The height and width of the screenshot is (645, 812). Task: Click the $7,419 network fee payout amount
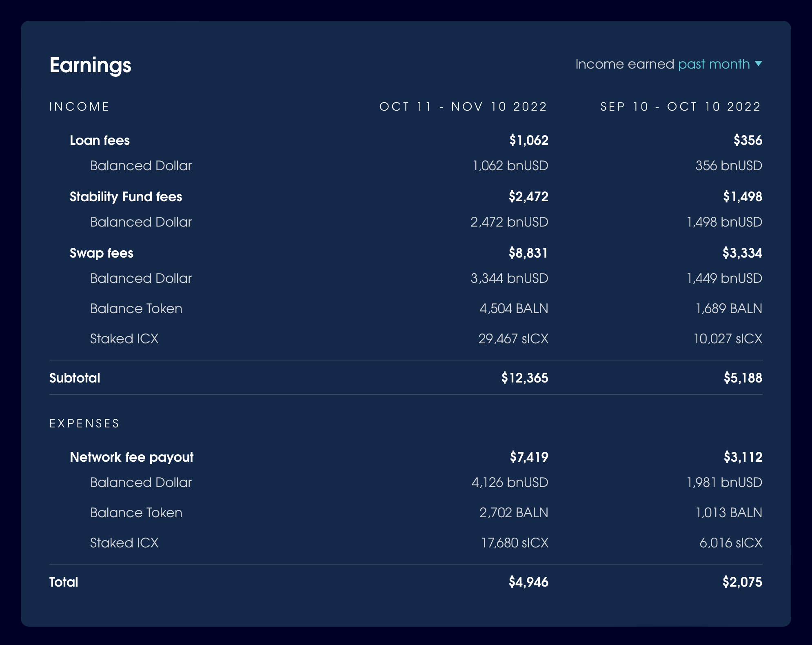(x=528, y=457)
